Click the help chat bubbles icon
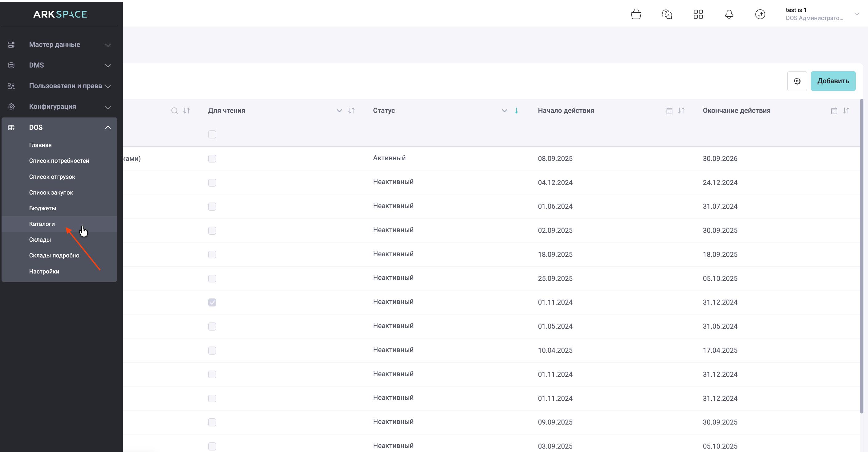Viewport: 868px width, 452px height. [x=667, y=14]
